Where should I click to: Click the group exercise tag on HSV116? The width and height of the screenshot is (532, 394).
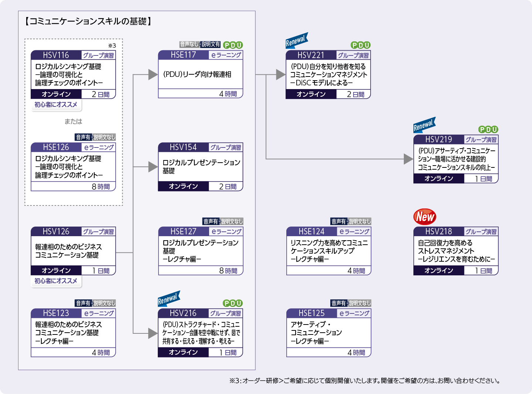(98, 55)
